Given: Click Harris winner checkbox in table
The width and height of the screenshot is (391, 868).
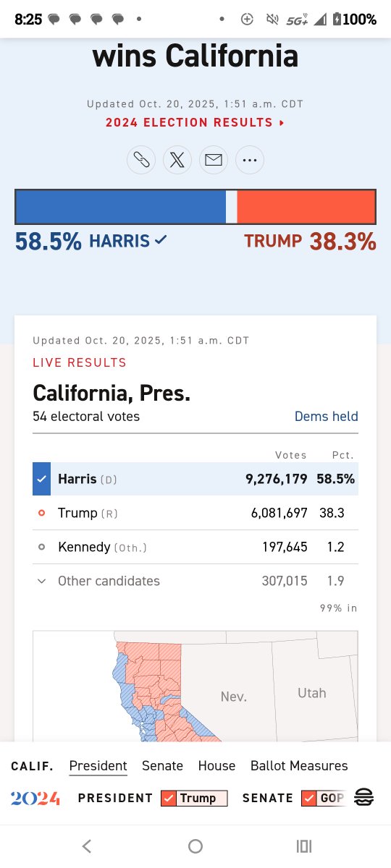Looking at the screenshot, I should tap(41, 479).
